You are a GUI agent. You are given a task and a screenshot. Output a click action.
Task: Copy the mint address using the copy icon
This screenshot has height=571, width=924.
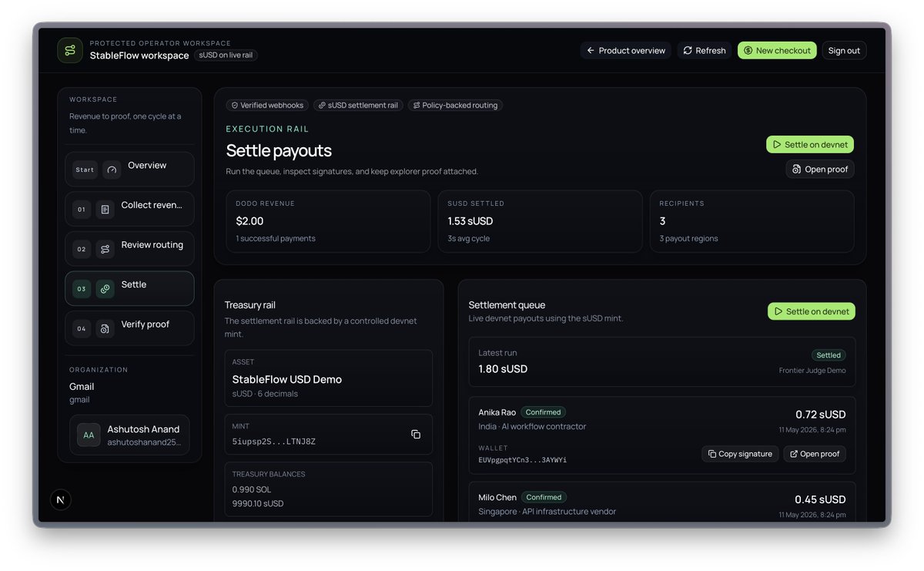[x=416, y=435]
